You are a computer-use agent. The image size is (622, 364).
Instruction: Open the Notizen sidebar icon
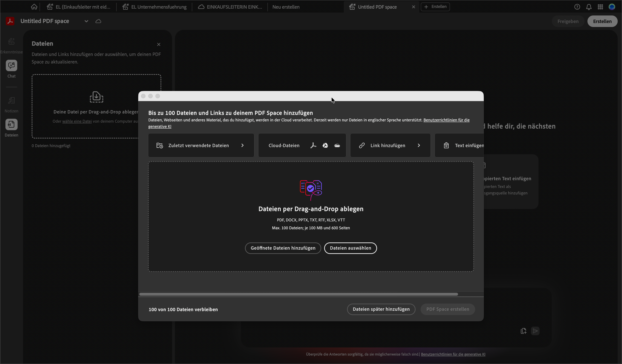pyautogui.click(x=11, y=101)
